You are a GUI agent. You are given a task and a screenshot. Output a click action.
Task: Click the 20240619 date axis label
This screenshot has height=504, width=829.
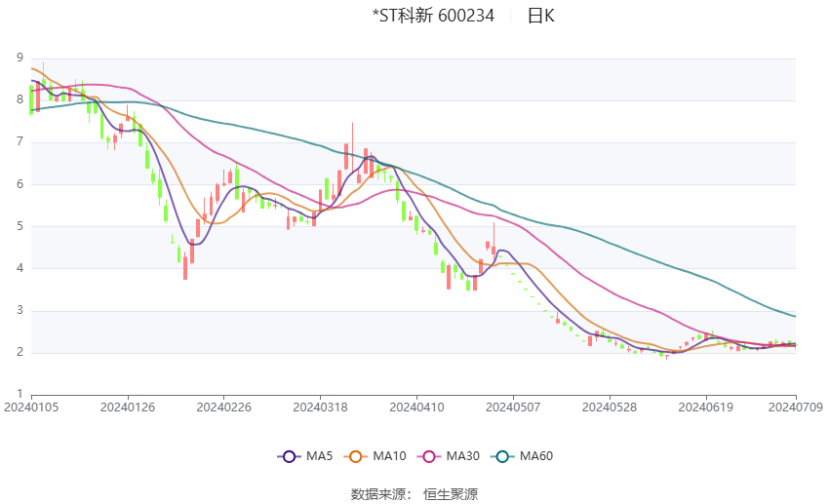coord(706,407)
